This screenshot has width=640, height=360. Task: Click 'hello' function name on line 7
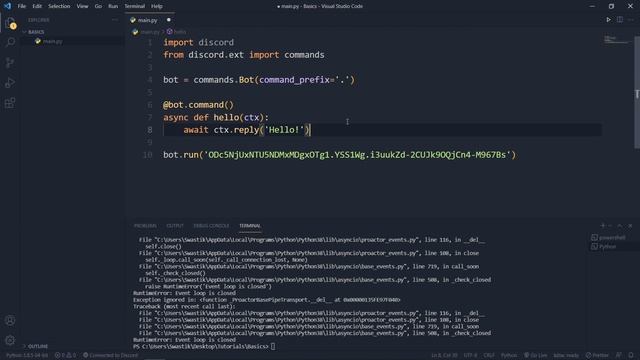(x=226, y=118)
